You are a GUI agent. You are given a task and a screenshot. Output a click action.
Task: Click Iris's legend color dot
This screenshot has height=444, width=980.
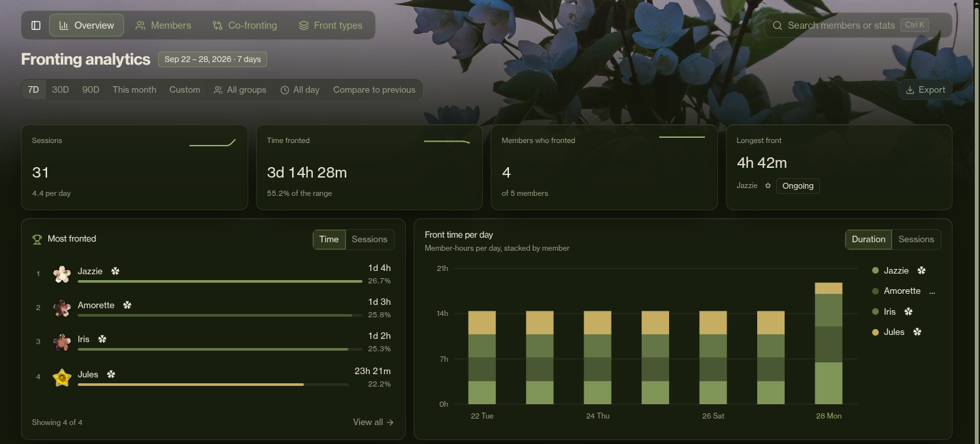coord(875,312)
